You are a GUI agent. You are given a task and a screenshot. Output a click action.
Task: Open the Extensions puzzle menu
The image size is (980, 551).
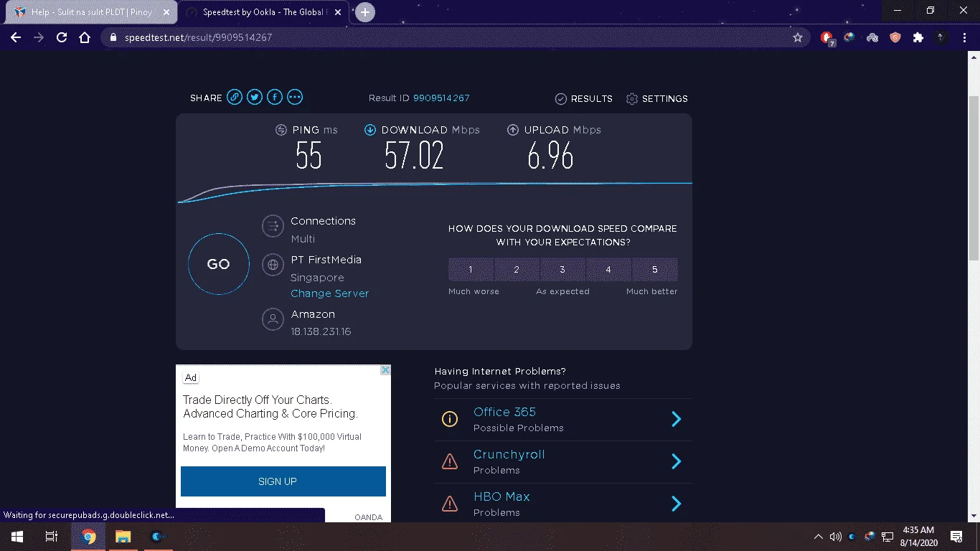click(918, 37)
